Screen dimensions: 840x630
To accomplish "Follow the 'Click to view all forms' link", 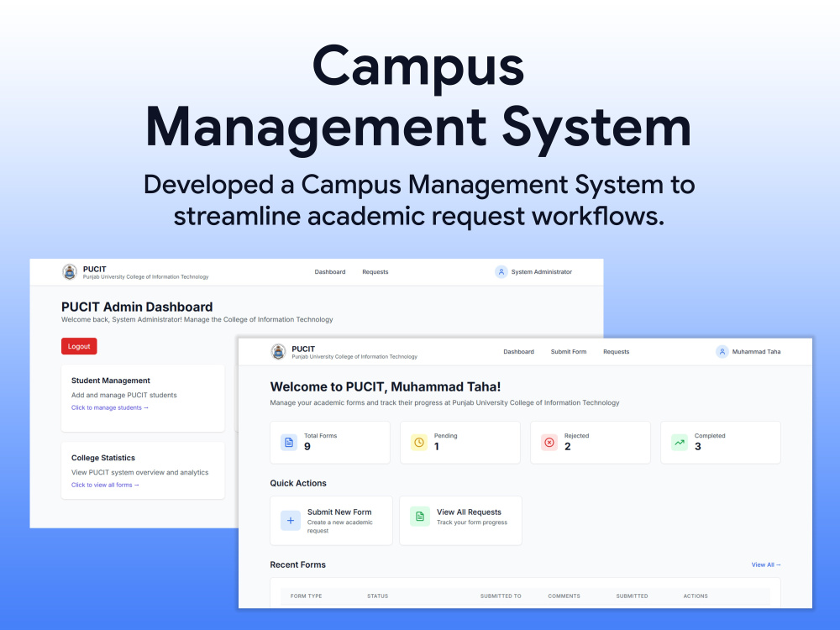I will (105, 485).
